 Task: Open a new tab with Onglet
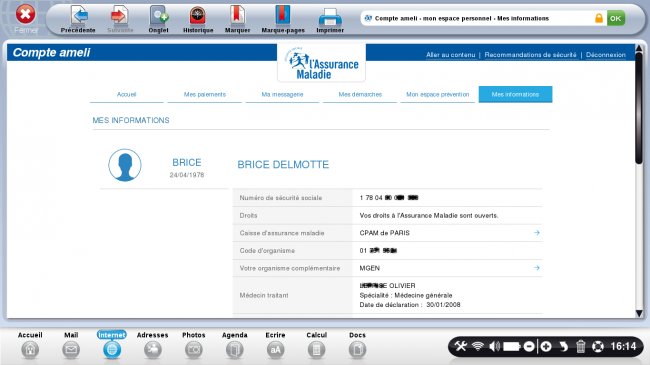(x=158, y=19)
